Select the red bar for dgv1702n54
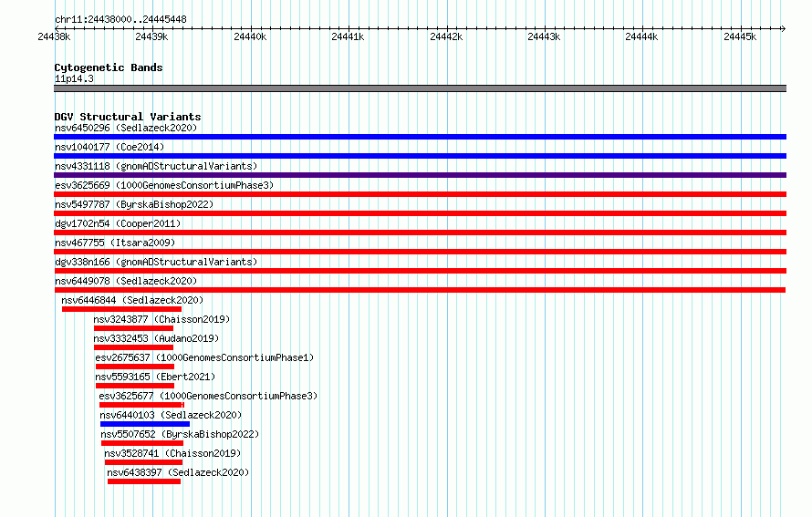Image resolution: width=812 pixels, height=517 pixels. [420, 233]
